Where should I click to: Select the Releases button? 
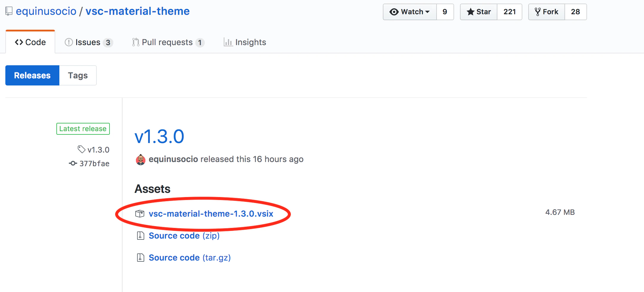pyautogui.click(x=32, y=75)
